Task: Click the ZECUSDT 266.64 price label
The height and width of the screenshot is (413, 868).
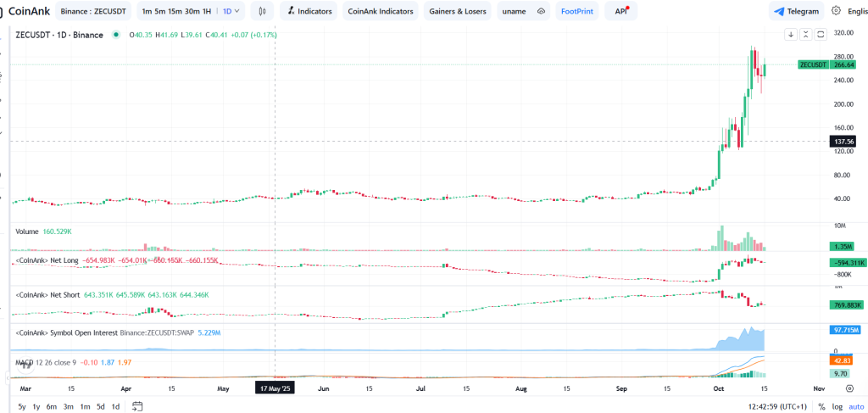Action: point(827,64)
